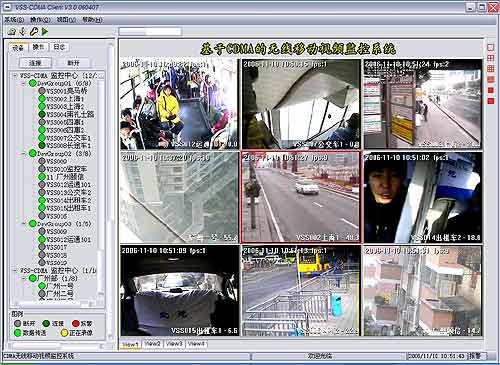This screenshot has height=365, width=500.
Task: Switch to the View2 tab
Action: click(152, 344)
